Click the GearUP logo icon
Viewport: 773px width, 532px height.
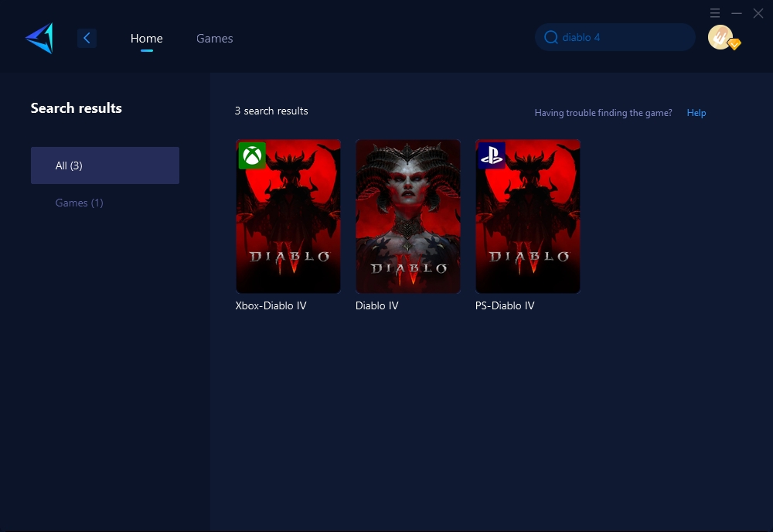(x=39, y=38)
